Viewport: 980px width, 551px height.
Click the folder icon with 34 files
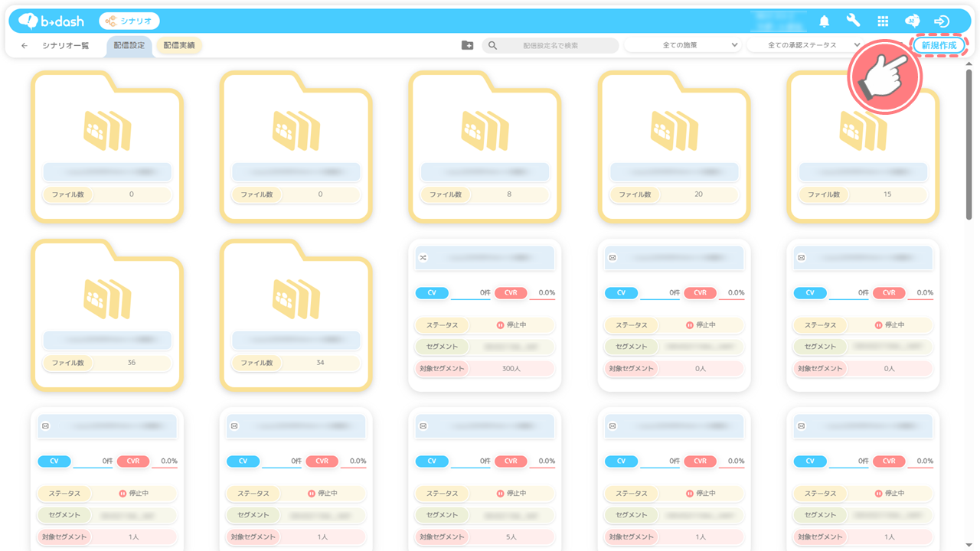(x=296, y=298)
